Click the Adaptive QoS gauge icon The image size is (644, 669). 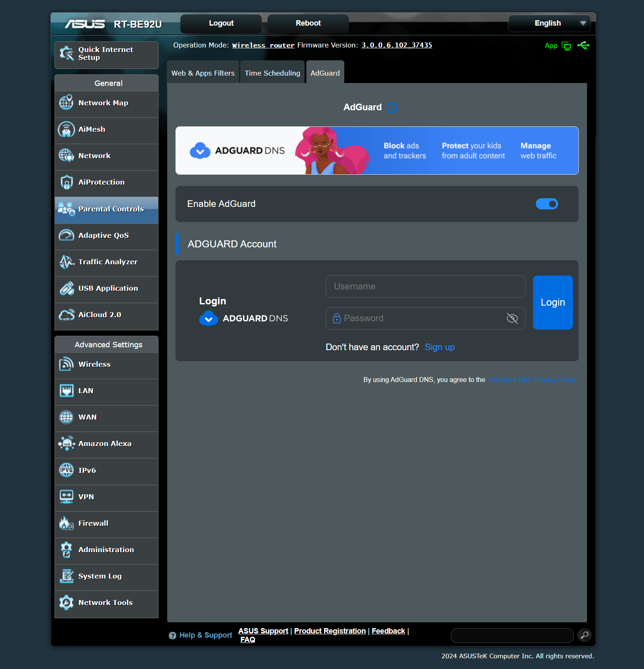click(x=66, y=235)
